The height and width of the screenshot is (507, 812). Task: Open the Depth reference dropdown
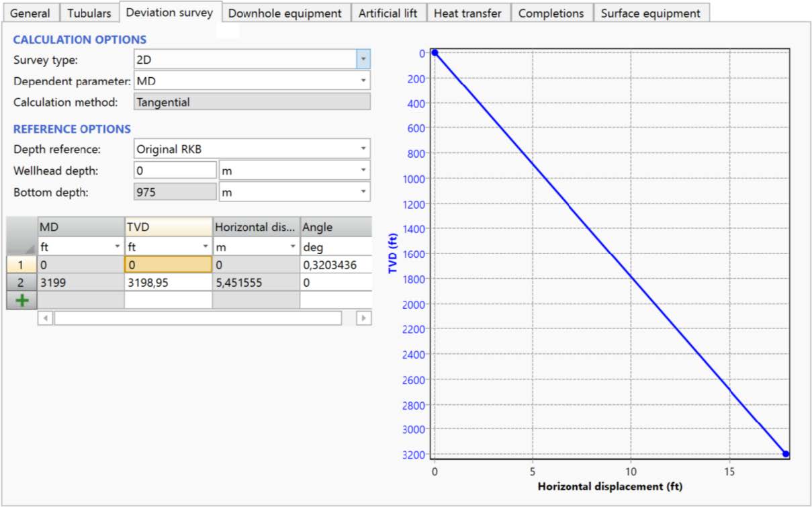tap(363, 148)
